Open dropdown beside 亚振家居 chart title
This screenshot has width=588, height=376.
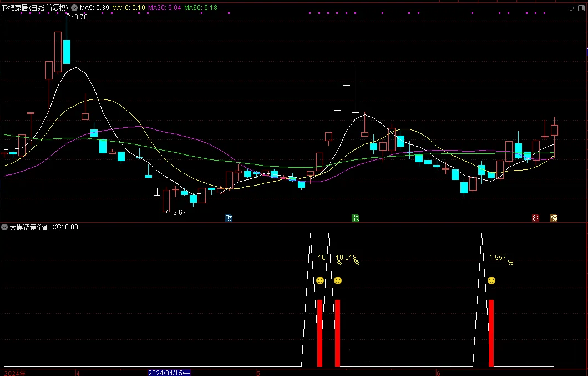[x=74, y=8]
